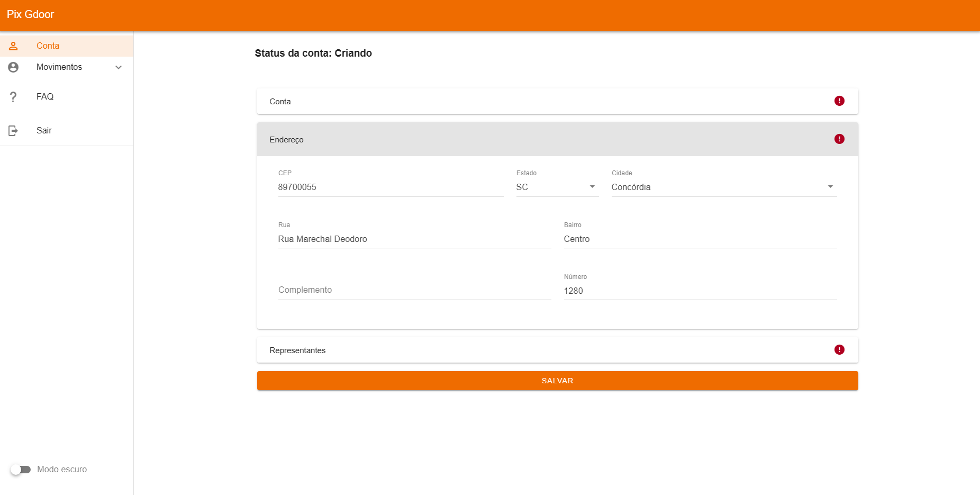Click the error icon on Representantes panel
Image resolution: width=980 pixels, height=495 pixels.
coord(839,350)
